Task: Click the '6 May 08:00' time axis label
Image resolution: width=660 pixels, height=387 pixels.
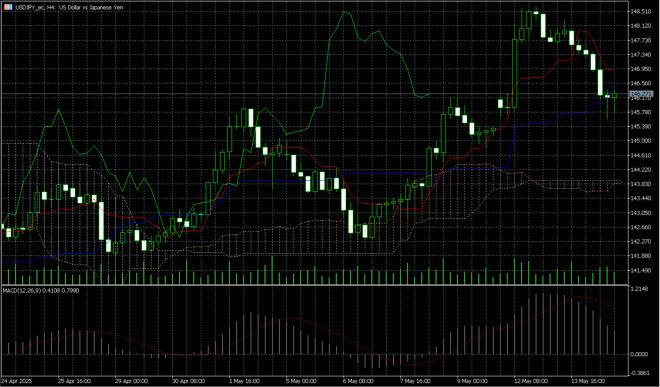Action: click(358, 381)
